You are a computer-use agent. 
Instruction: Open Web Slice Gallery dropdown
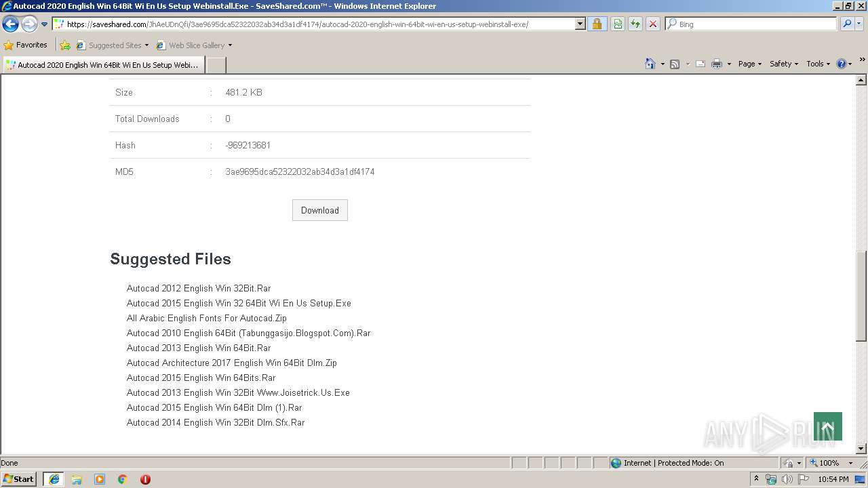(194, 45)
